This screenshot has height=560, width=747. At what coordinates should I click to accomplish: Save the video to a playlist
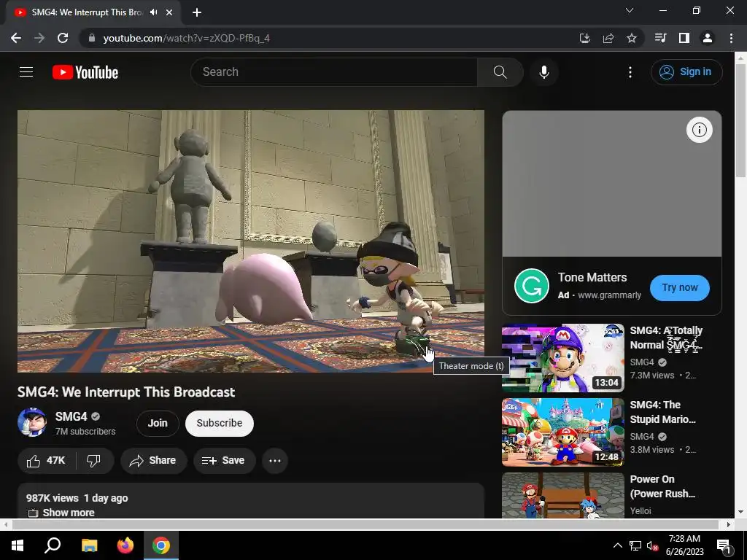pyautogui.click(x=223, y=461)
